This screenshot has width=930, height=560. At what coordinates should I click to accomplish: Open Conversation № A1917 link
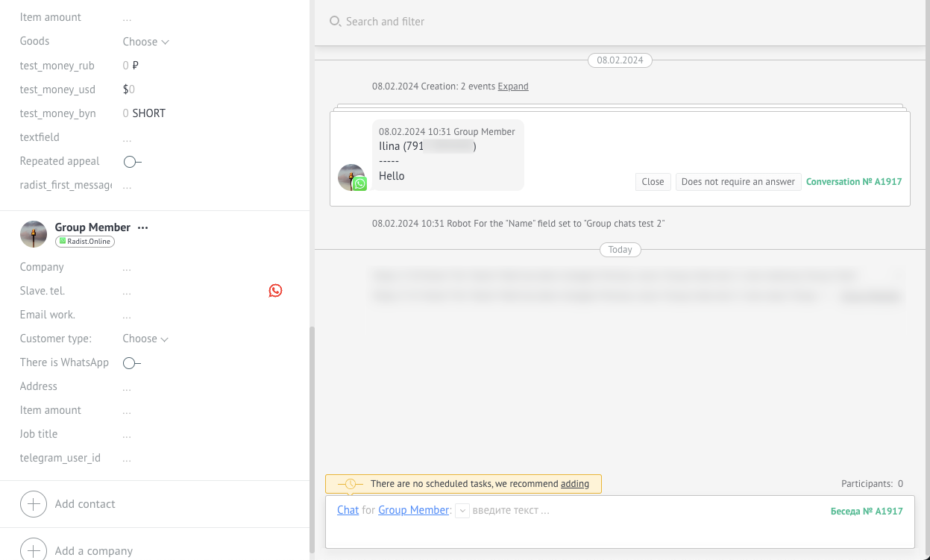coord(854,182)
